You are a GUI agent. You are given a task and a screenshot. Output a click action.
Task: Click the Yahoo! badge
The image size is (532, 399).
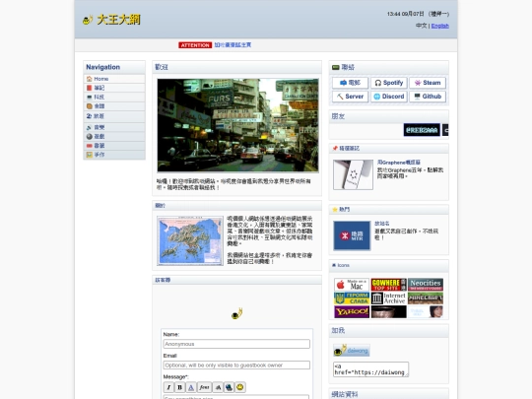coord(352,311)
